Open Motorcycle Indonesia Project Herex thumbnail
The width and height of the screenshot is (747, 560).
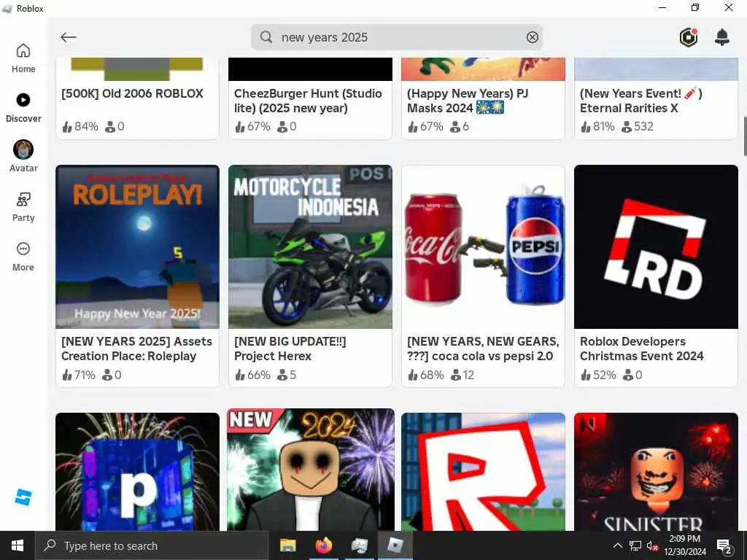[311, 246]
